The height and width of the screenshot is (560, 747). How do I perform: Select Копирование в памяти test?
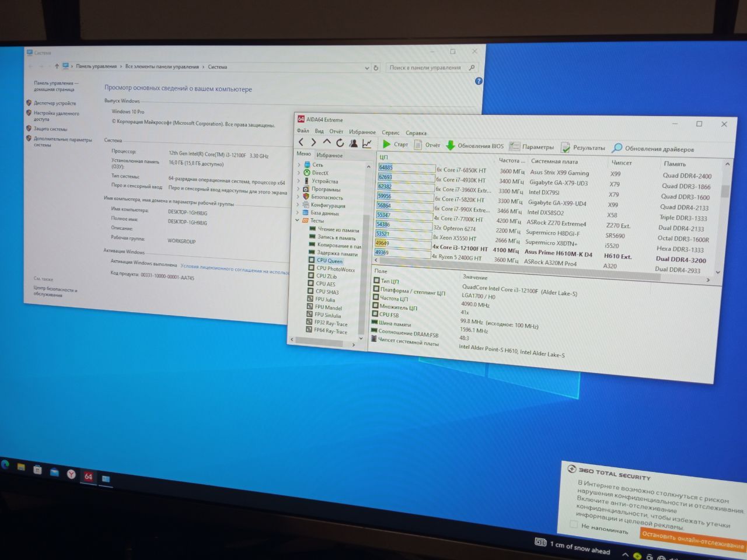334,246
